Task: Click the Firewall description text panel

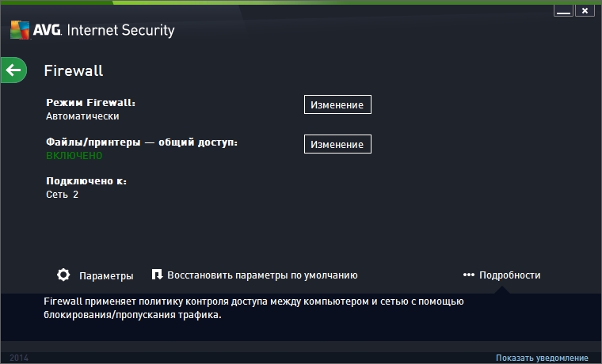Action: tap(253, 308)
